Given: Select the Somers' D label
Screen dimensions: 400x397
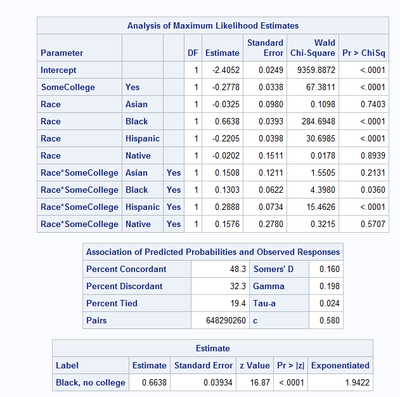Looking at the screenshot, I should [273, 269].
